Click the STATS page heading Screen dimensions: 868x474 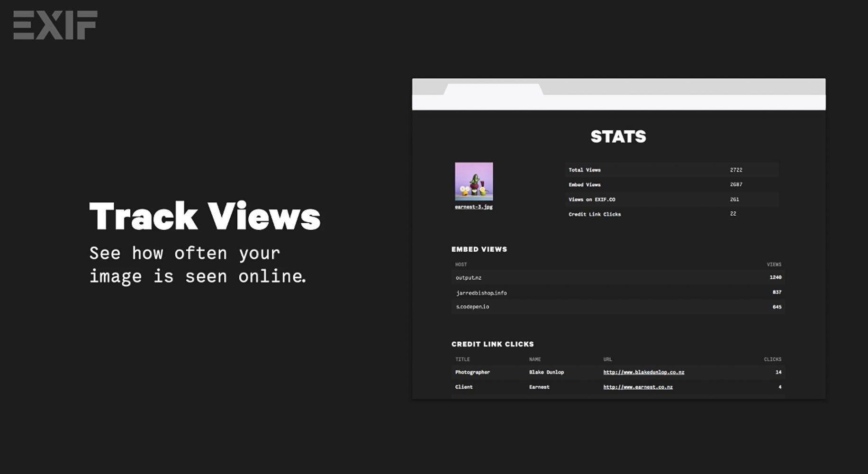tap(618, 137)
